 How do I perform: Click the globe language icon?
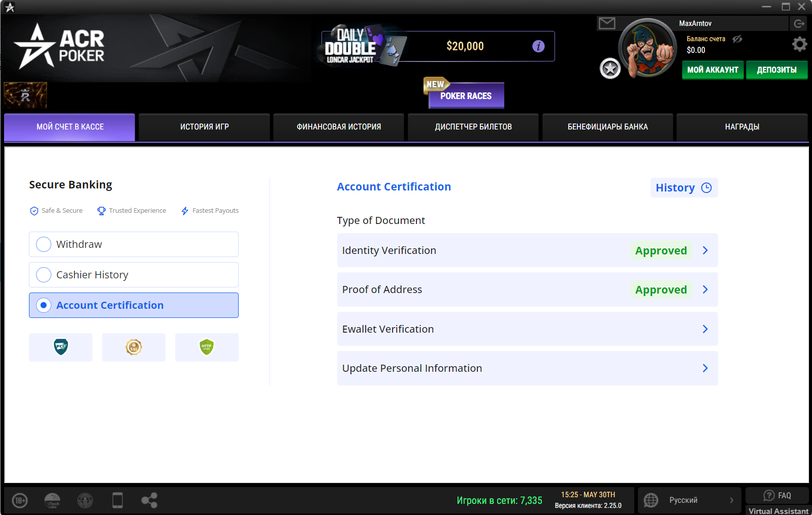coord(651,500)
